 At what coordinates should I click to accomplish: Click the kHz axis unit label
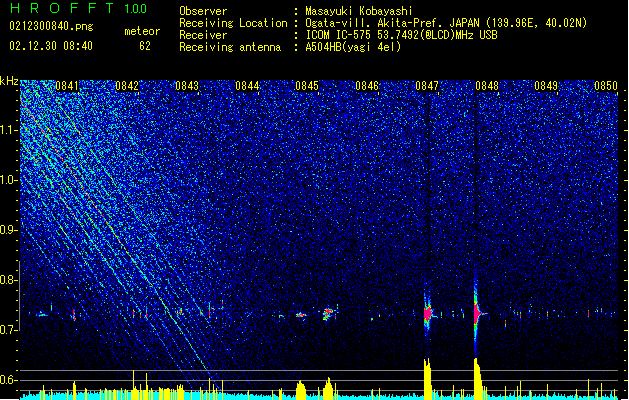(x=9, y=81)
